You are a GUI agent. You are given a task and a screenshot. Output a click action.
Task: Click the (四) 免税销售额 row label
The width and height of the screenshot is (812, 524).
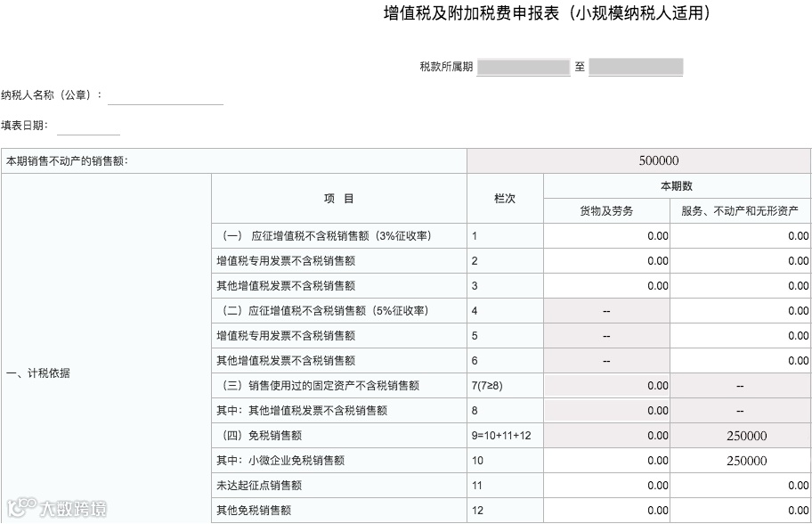coord(262,436)
